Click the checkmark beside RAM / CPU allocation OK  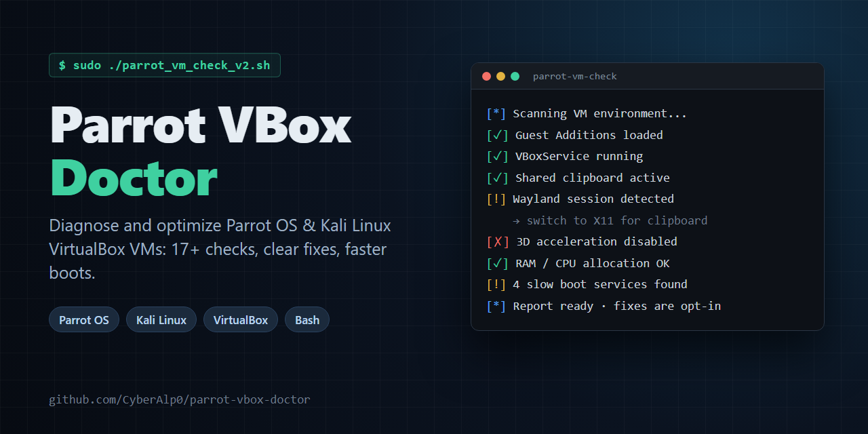(498, 263)
